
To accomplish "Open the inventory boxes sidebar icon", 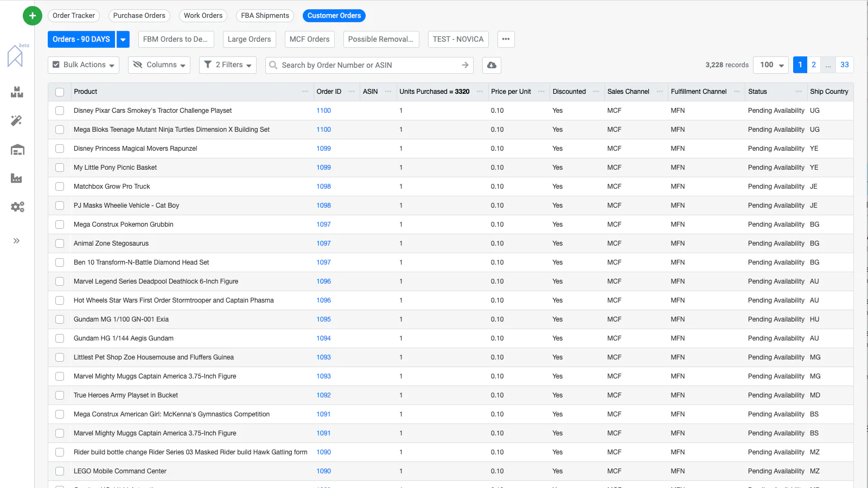I will 17,92.
